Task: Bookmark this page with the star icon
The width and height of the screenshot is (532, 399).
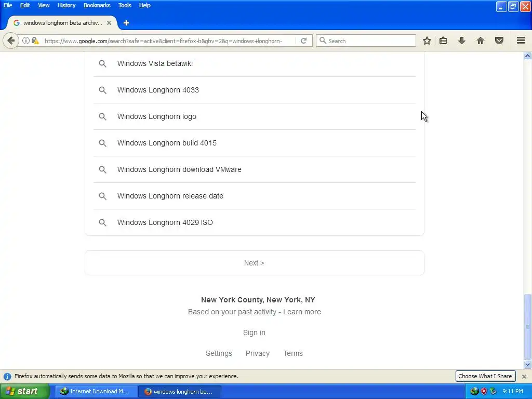Action: [x=427, y=41]
